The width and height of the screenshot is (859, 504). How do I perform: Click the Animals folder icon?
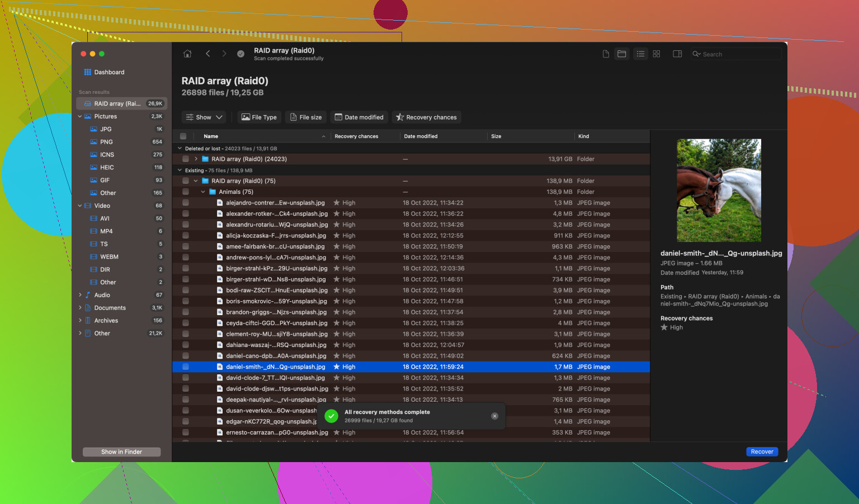[x=213, y=192]
